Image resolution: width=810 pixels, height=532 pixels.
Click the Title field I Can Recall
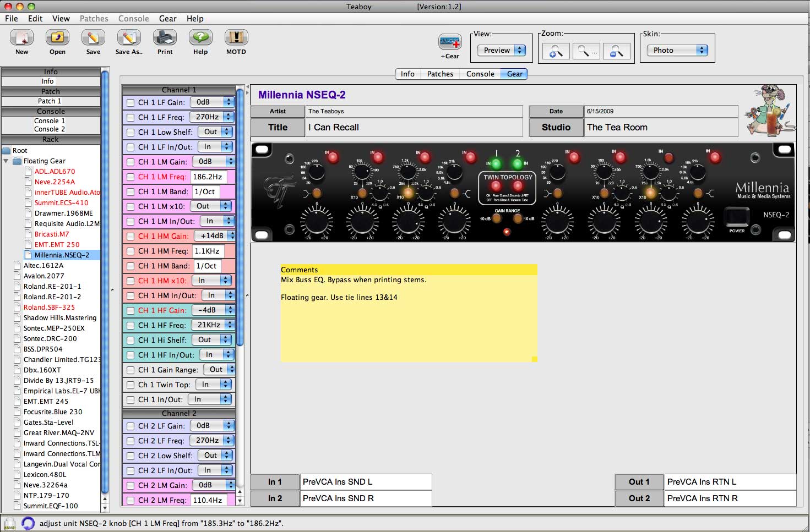[x=414, y=127]
